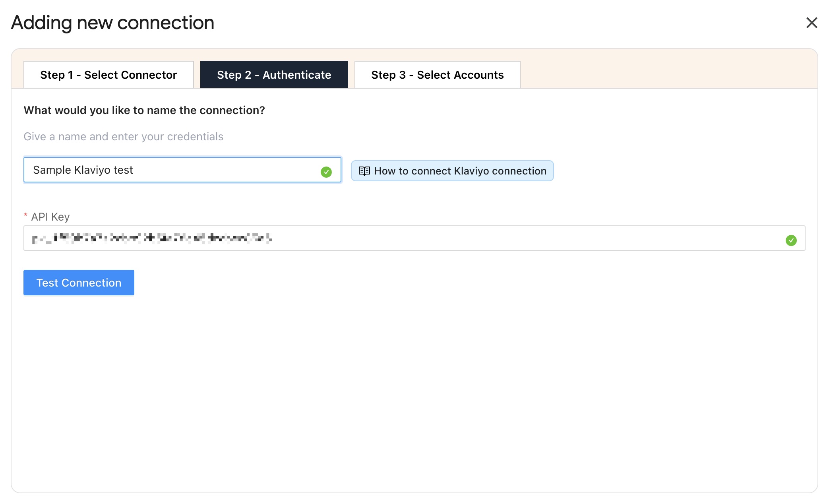Click 'Give a name and enter your credentials' text
The width and height of the screenshot is (829, 504).
[x=123, y=136]
